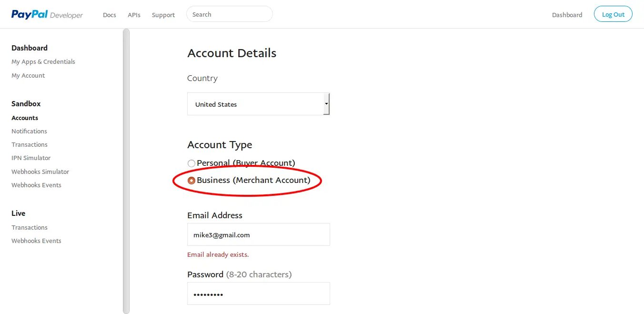The height and width of the screenshot is (314, 644).
Task: Open the Country dropdown list
Action: pos(258,104)
